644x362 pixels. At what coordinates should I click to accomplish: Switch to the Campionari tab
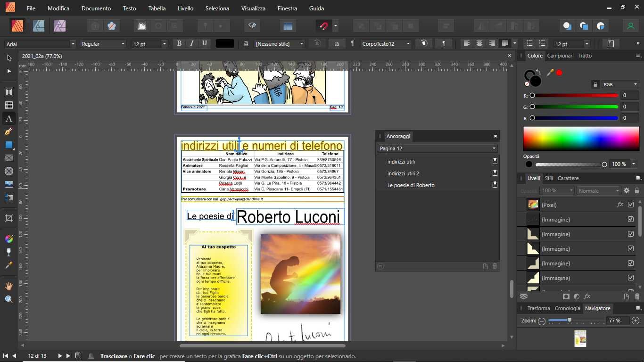tap(560, 56)
